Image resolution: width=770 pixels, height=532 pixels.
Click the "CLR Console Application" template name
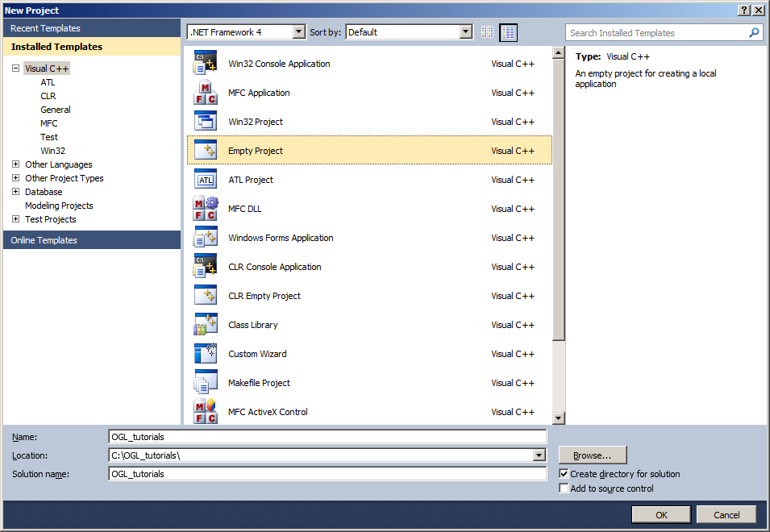(x=274, y=267)
